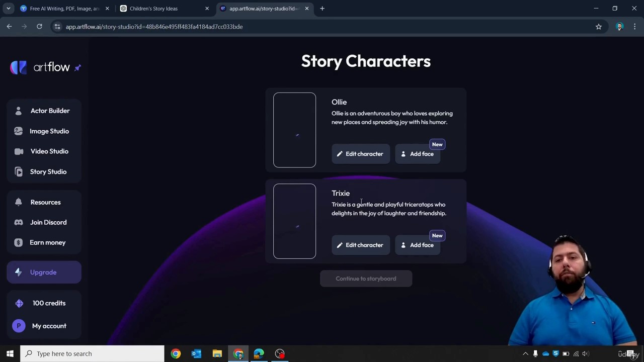
Task: Click the Image Studio picture icon
Action: [19, 131]
